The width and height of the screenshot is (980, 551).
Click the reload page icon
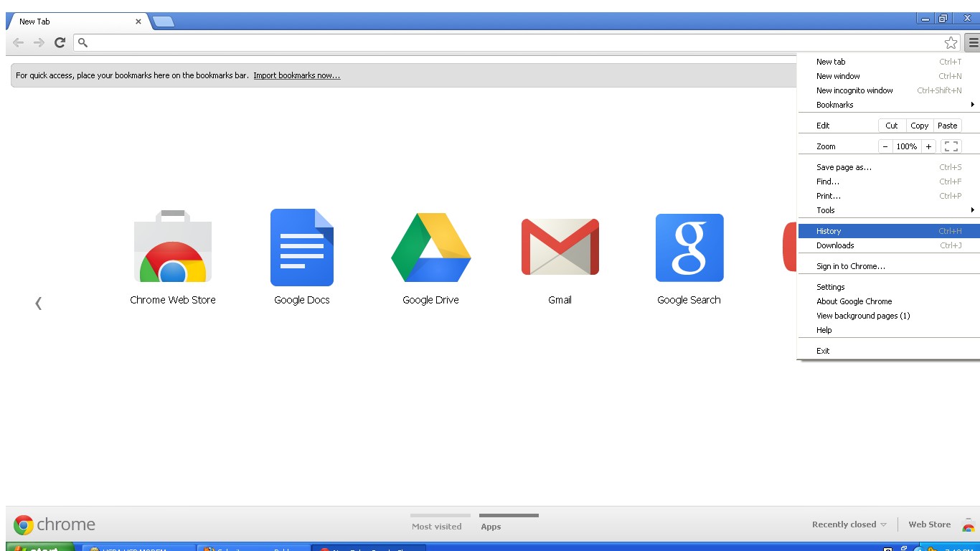(x=60, y=43)
